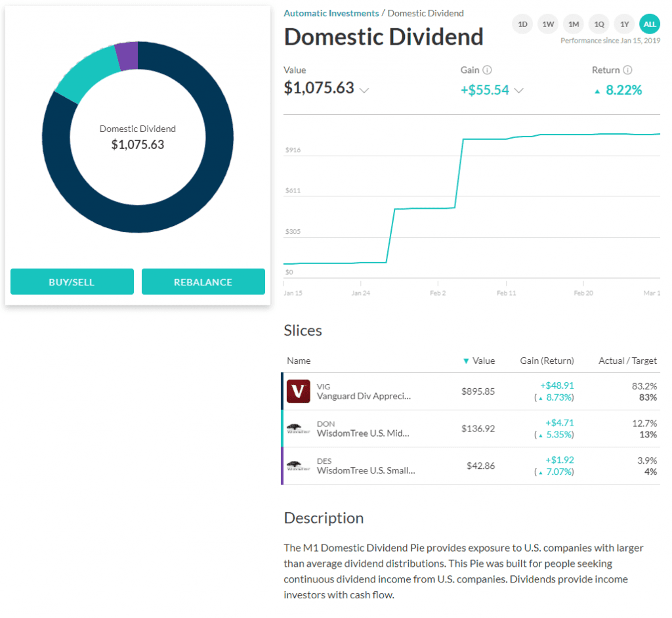Image resolution: width=672 pixels, height=618 pixels.
Task: Click the DES WisdomTree logo icon
Action: [299, 466]
